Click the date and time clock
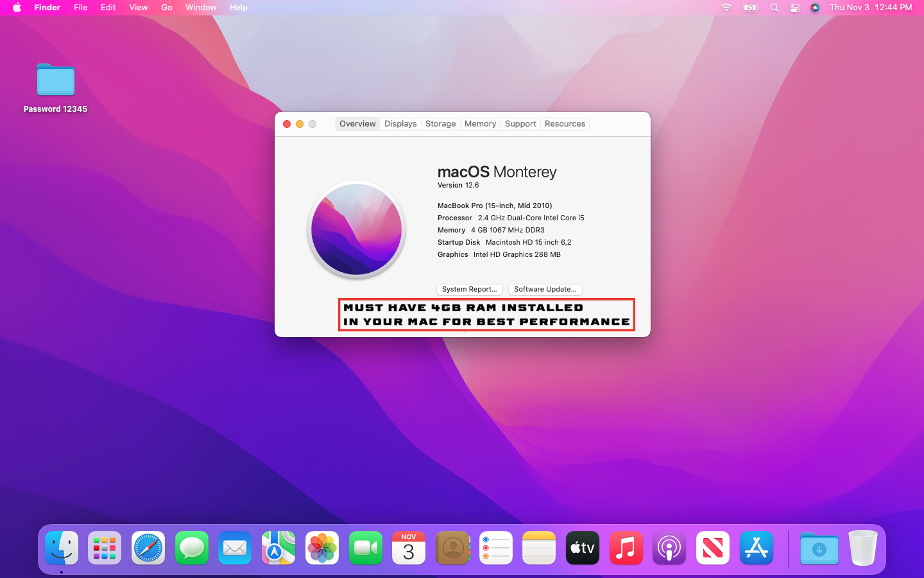924x578 pixels. (871, 8)
